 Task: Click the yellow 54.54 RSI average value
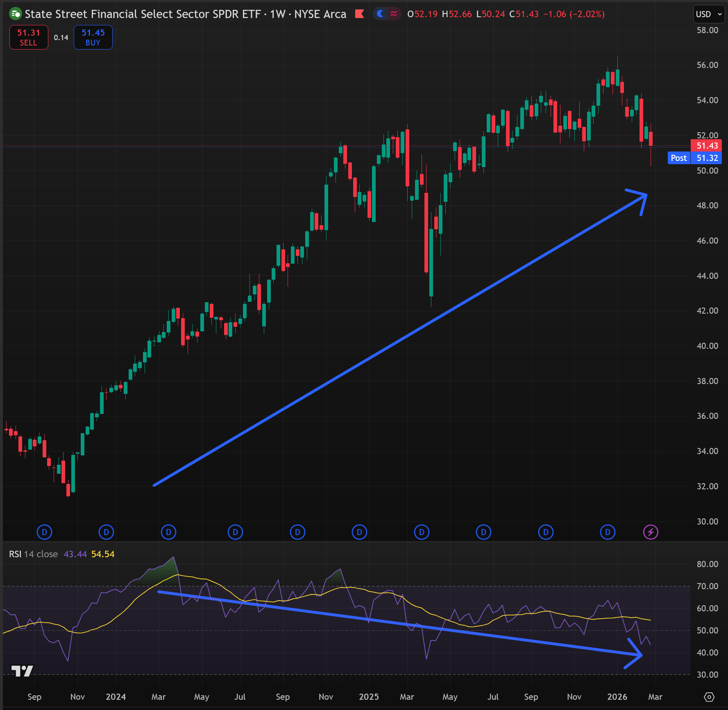(103, 554)
